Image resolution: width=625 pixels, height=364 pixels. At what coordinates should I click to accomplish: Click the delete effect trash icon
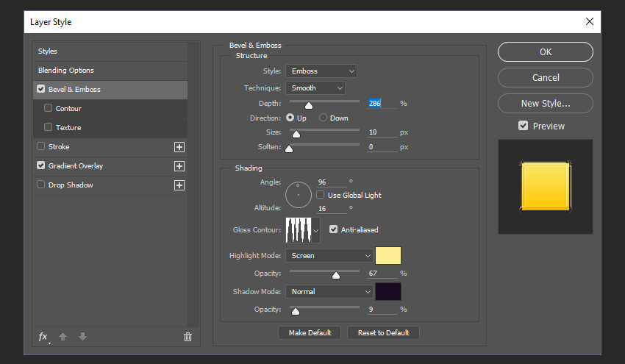[x=187, y=337]
